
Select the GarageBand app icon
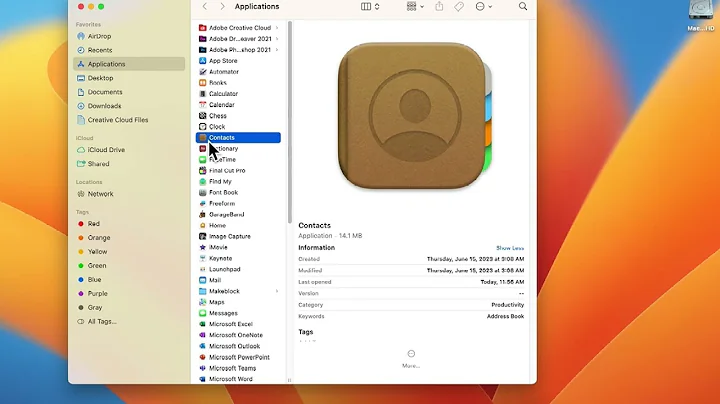(202, 214)
